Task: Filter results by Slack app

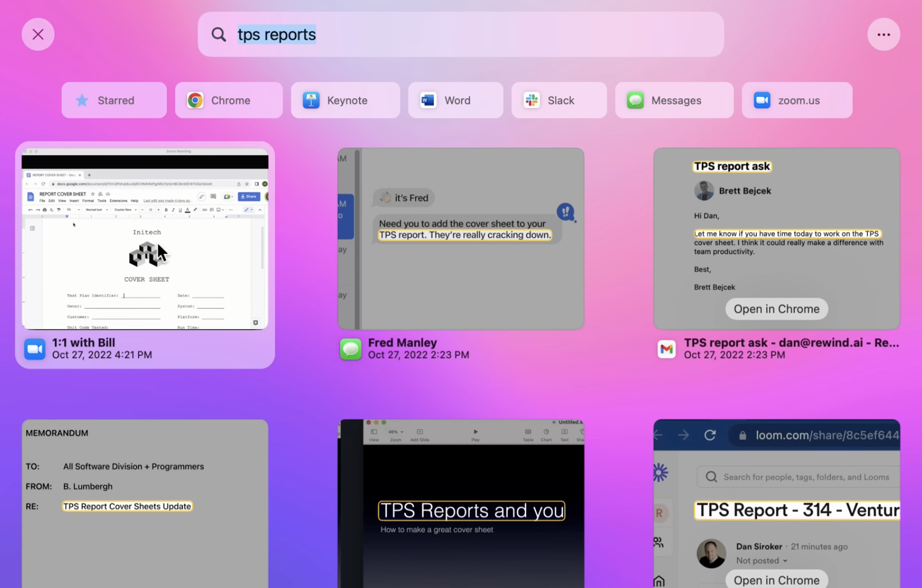Action: [x=559, y=100]
